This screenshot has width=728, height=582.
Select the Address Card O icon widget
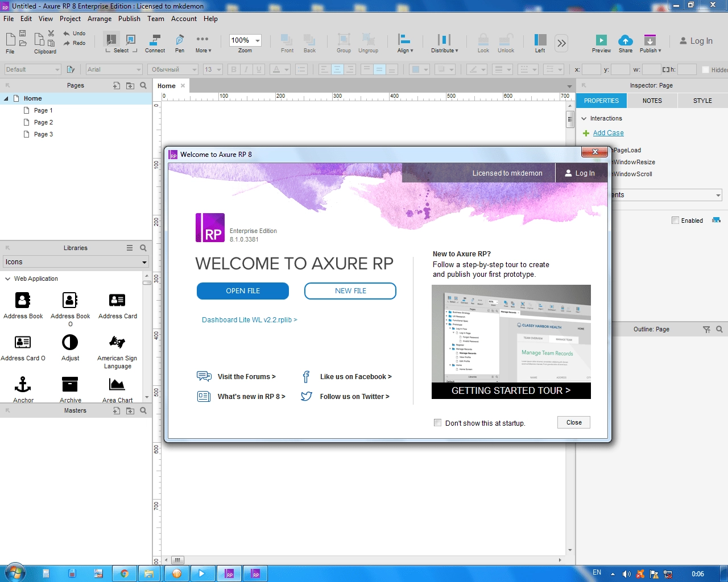point(23,342)
